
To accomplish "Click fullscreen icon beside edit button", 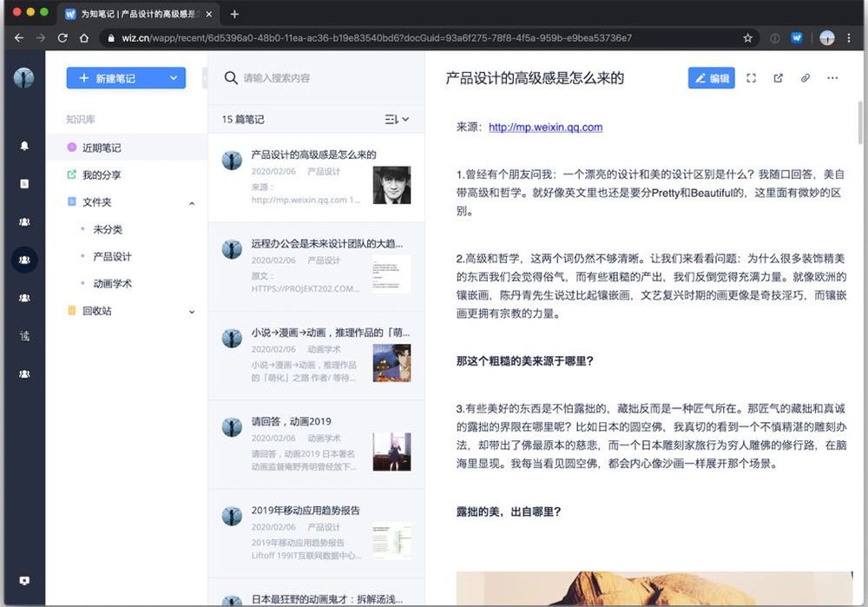I will tap(751, 78).
